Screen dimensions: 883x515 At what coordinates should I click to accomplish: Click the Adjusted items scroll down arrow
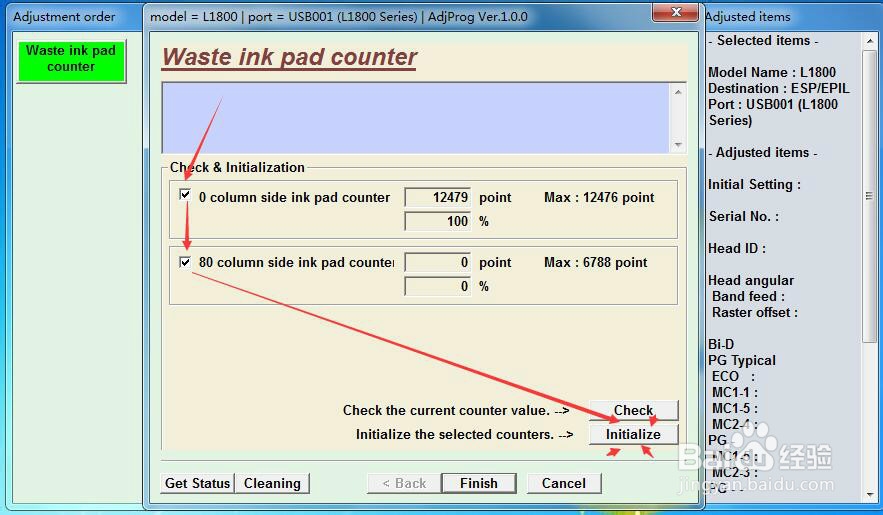point(870,495)
